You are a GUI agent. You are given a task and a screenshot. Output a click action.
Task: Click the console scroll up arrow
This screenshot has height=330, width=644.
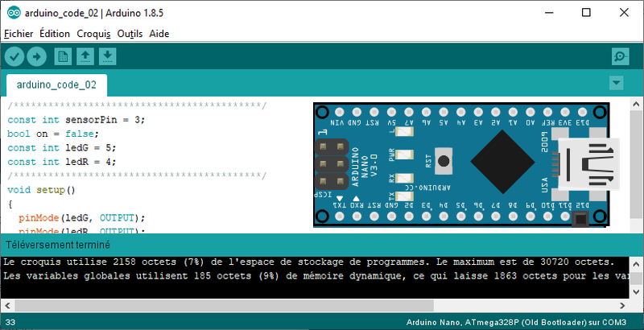coord(636,263)
